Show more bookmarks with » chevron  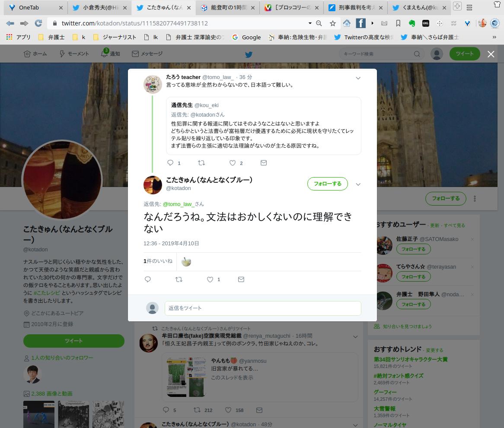(494, 37)
